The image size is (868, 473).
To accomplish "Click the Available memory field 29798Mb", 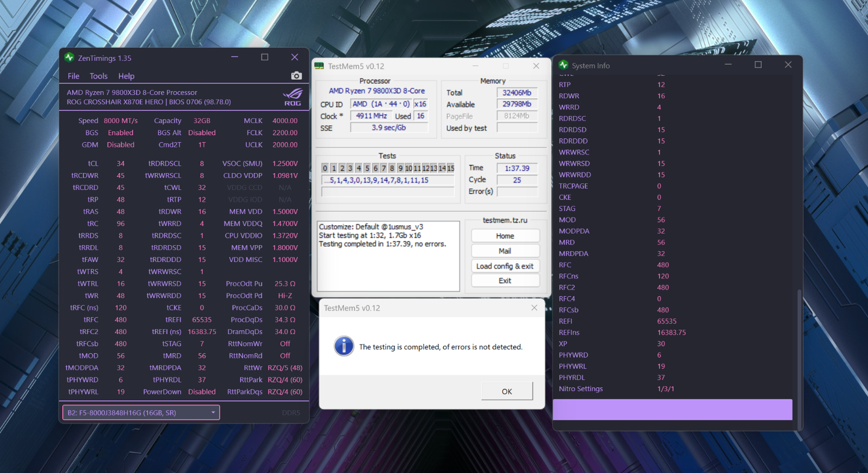I will 517,104.
